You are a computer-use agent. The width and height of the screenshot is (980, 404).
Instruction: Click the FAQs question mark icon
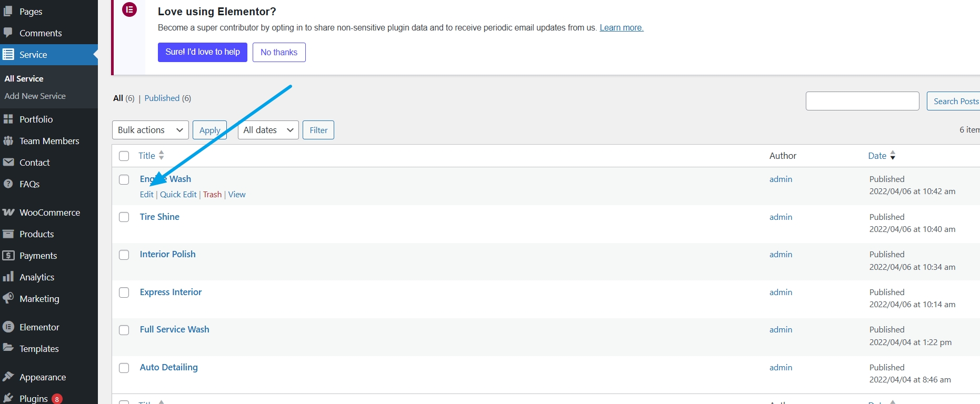click(8, 184)
